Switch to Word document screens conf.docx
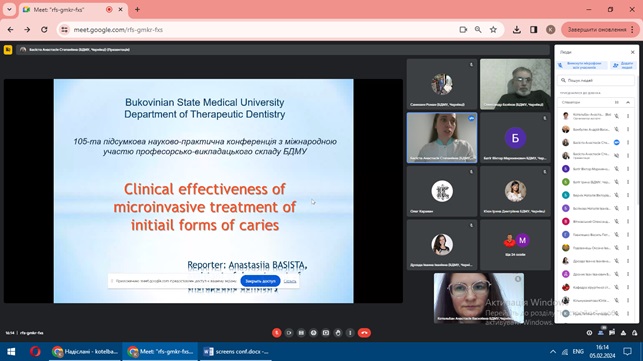643x361 pixels. point(236,352)
